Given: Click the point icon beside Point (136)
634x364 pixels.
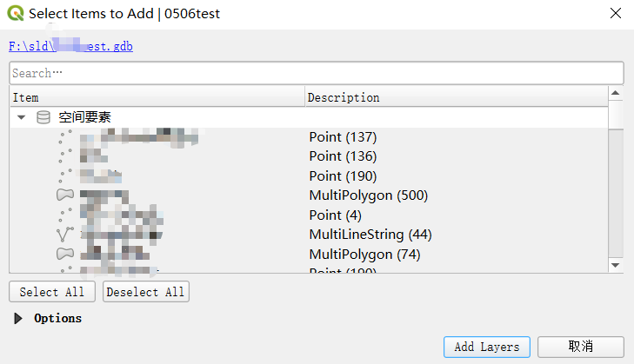Looking at the screenshot, I should click(65, 156).
